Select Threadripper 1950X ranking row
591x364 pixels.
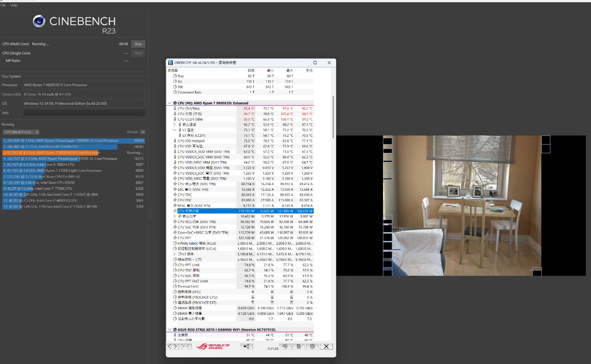click(x=74, y=159)
